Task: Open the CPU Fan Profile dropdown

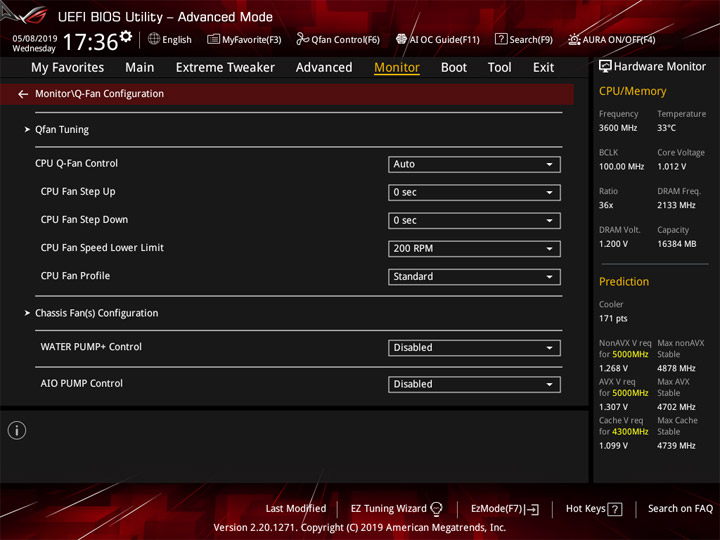Action: click(474, 276)
